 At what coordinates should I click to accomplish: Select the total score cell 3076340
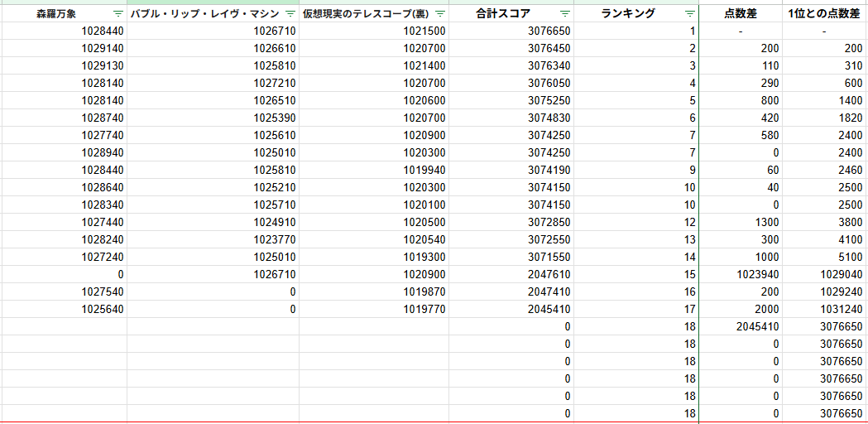(511, 66)
